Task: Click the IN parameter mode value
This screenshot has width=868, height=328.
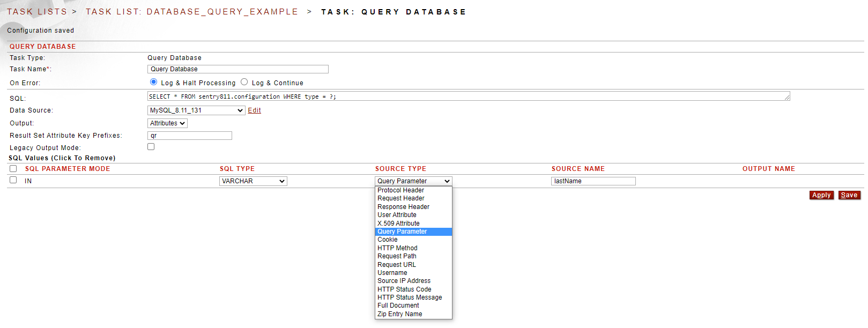Action: point(28,181)
